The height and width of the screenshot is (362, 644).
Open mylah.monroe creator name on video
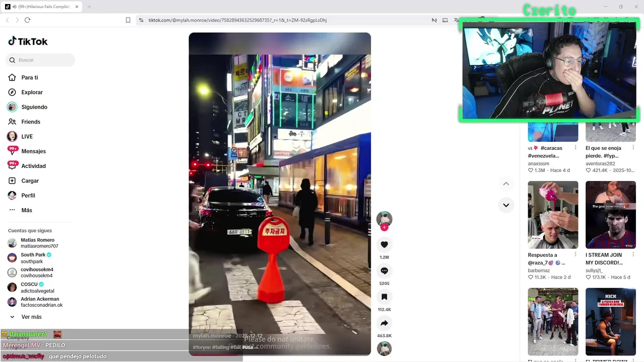pos(212,335)
